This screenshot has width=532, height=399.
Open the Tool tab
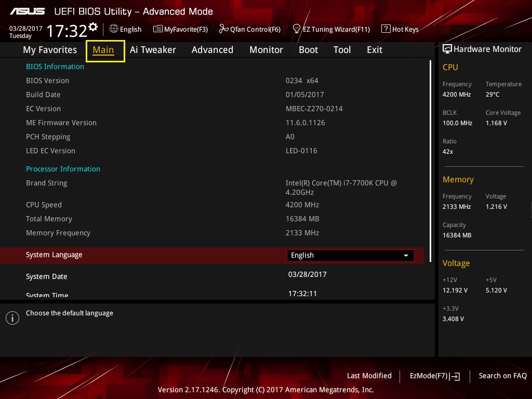click(x=342, y=50)
